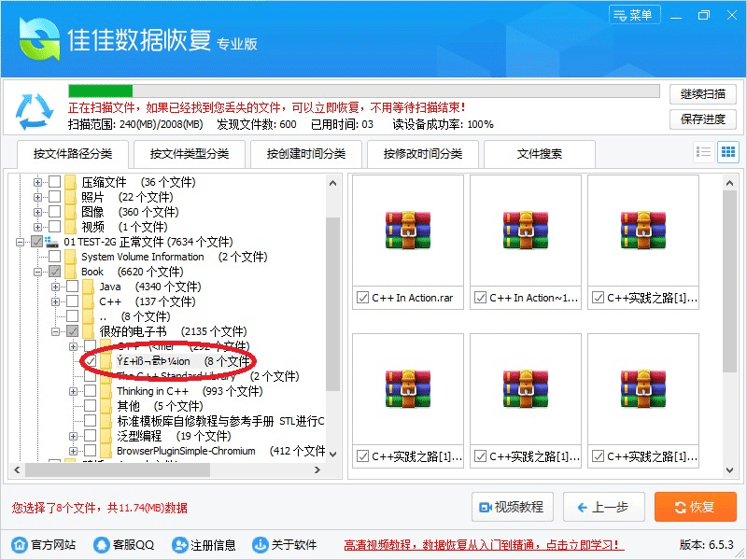
Task: Click the green scan progress bar
Action: (101, 91)
